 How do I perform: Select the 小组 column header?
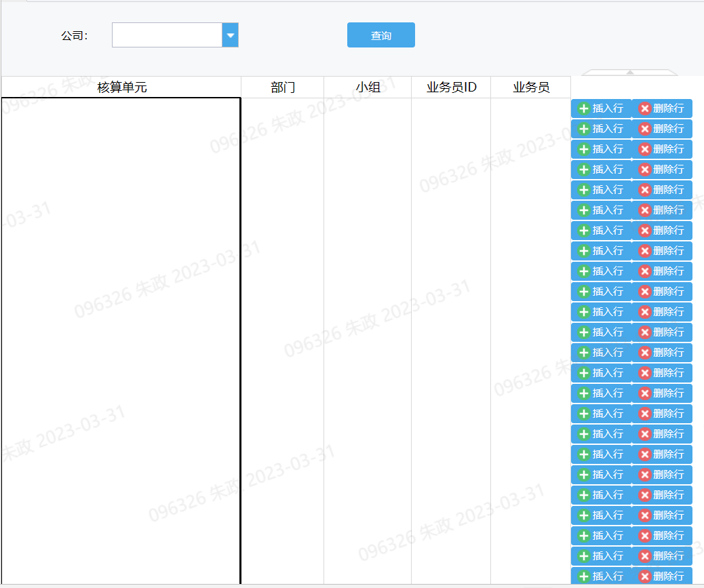(368, 87)
